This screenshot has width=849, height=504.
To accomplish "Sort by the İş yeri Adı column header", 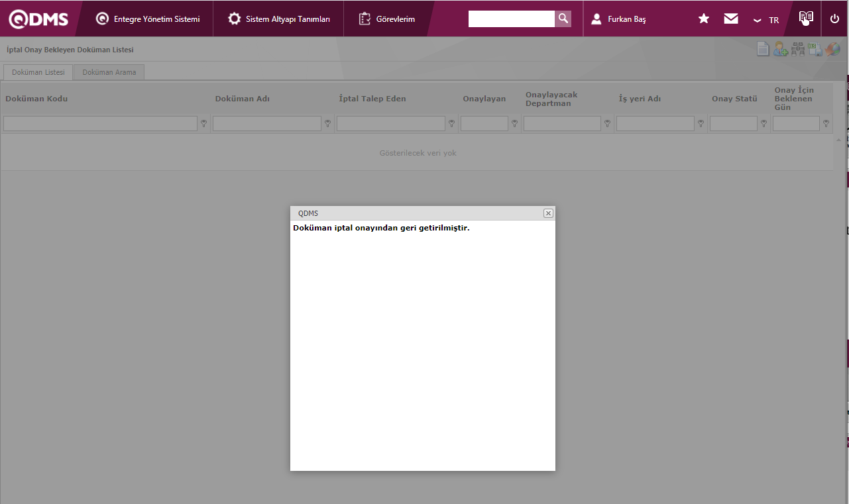I will point(640,99).
